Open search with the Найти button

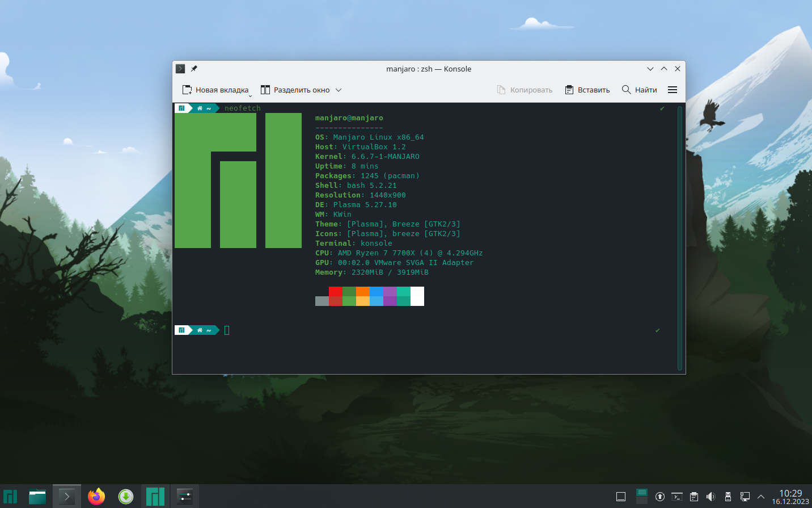(x=640, y=90)
